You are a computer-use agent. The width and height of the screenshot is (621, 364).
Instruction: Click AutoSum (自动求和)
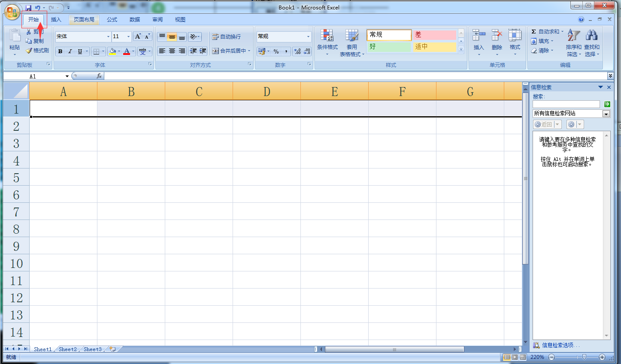(x=547, y=32)
